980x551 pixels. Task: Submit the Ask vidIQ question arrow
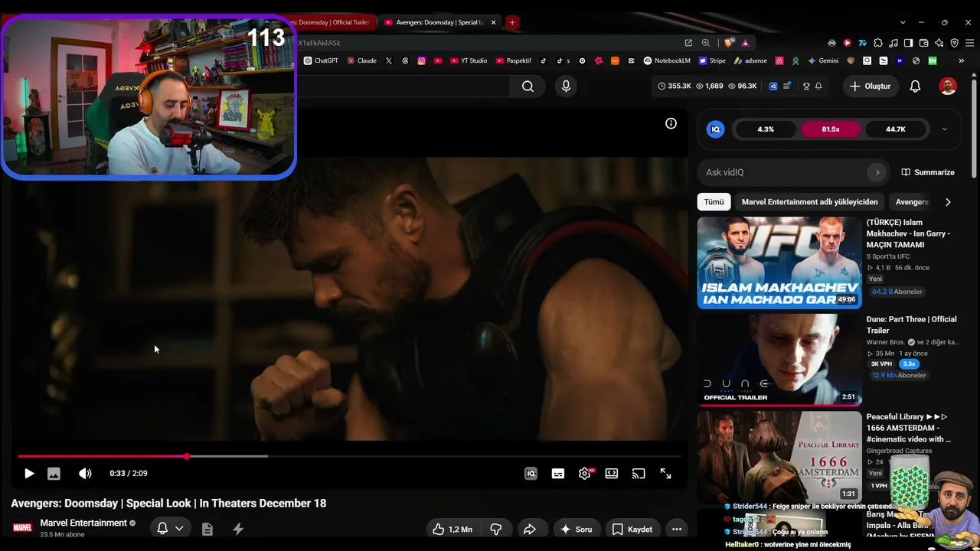(x=877, y=172)
